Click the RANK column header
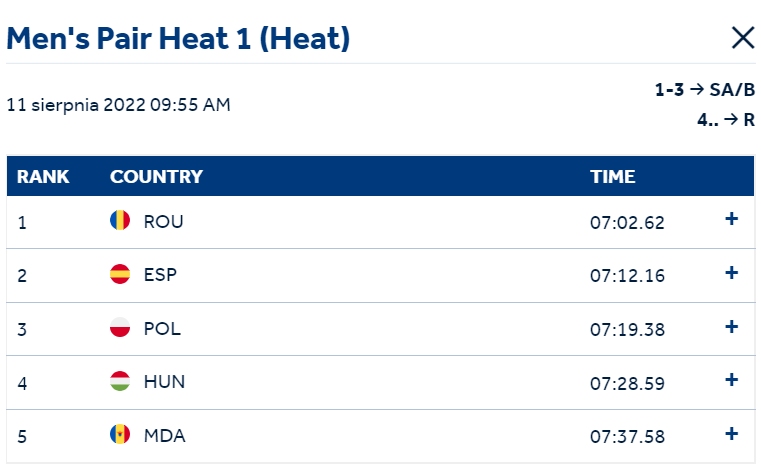The image size is (761, 472). pos(43,177)
